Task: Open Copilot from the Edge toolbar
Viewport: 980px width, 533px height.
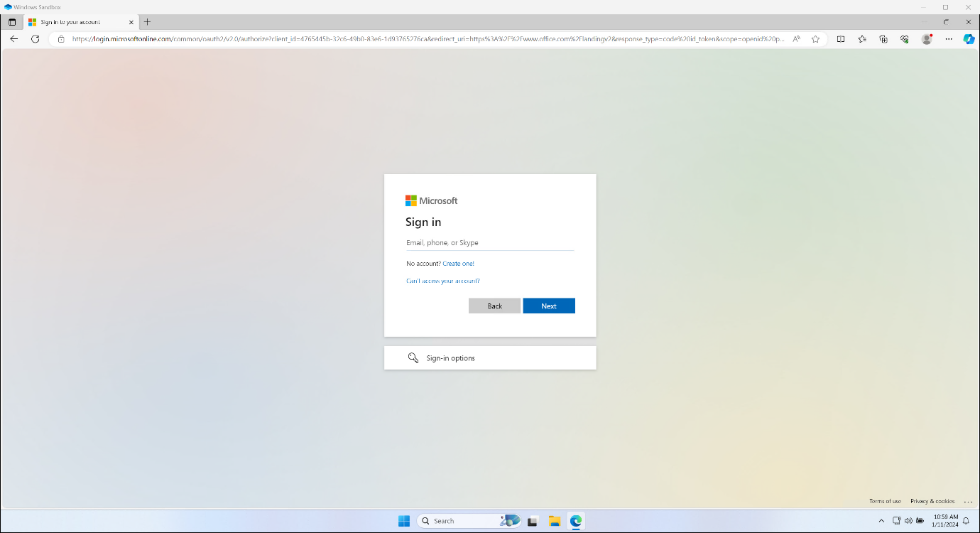Action: (x=969, y=39)
